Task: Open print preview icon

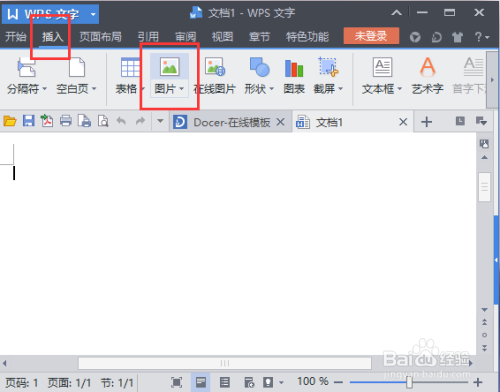Action: point(103,121)
